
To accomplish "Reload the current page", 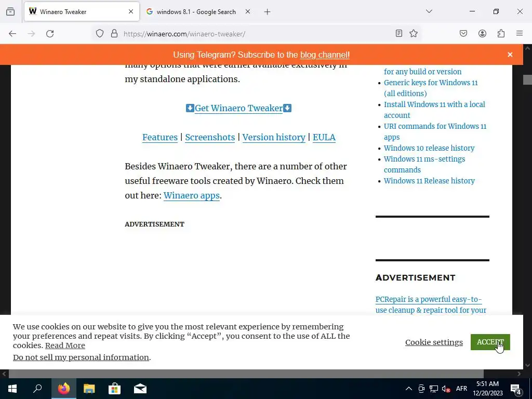I will pos(50,34).
